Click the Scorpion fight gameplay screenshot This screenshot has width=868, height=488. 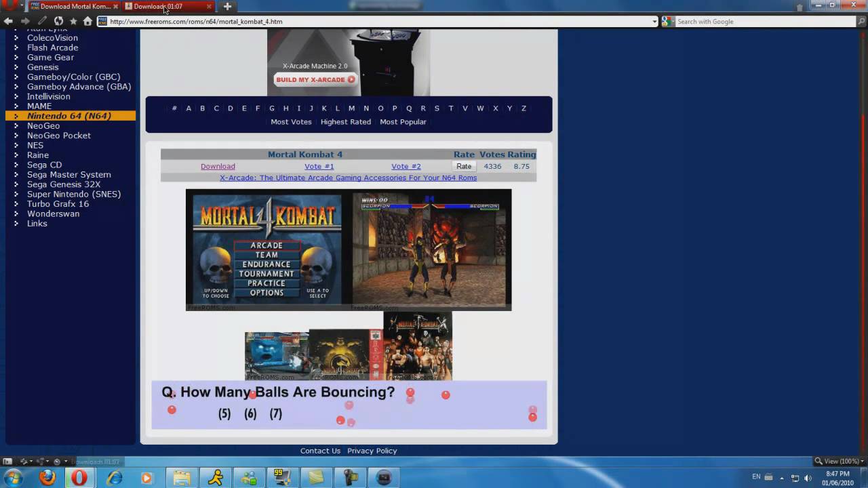431,249
